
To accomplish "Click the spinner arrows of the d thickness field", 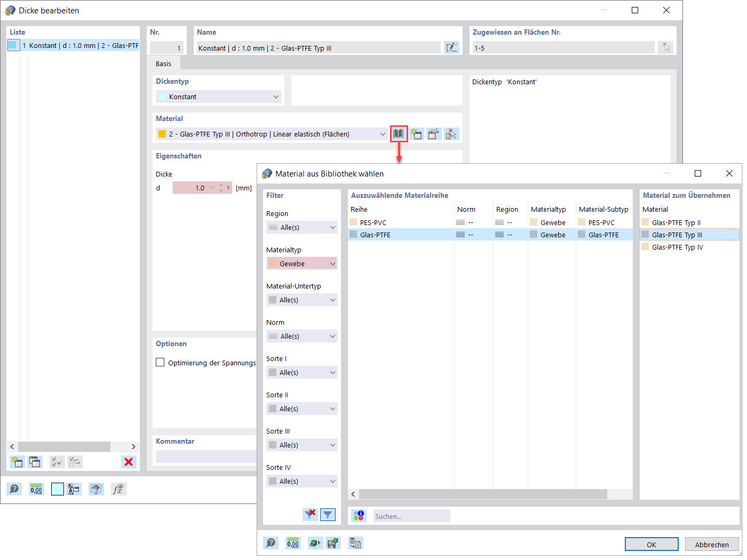I will [x=221, y=188].
